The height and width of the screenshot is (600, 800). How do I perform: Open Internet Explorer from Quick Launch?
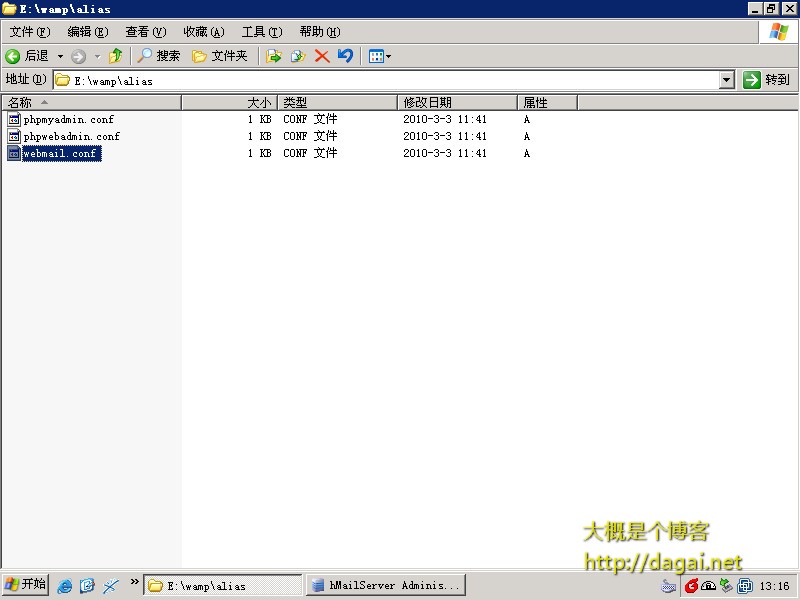point(65,586)
